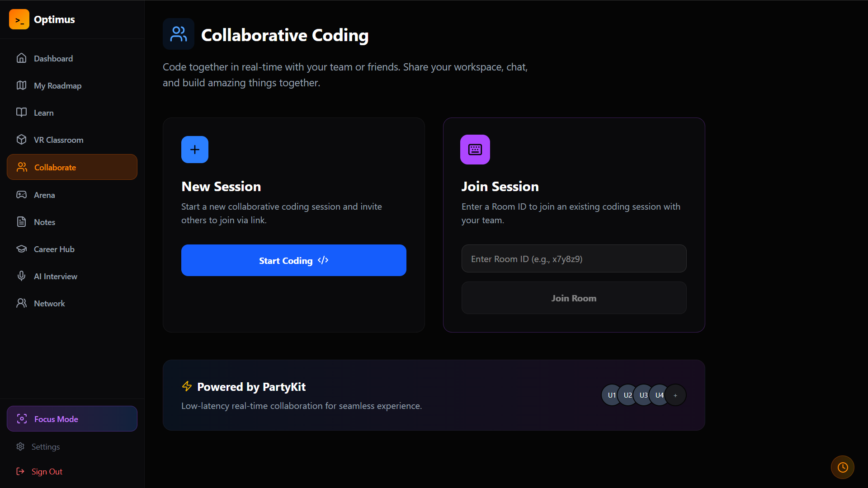868x488 pixels.
Task: Click the purple keyboard Join Session icon
Action: pos(475,150)
